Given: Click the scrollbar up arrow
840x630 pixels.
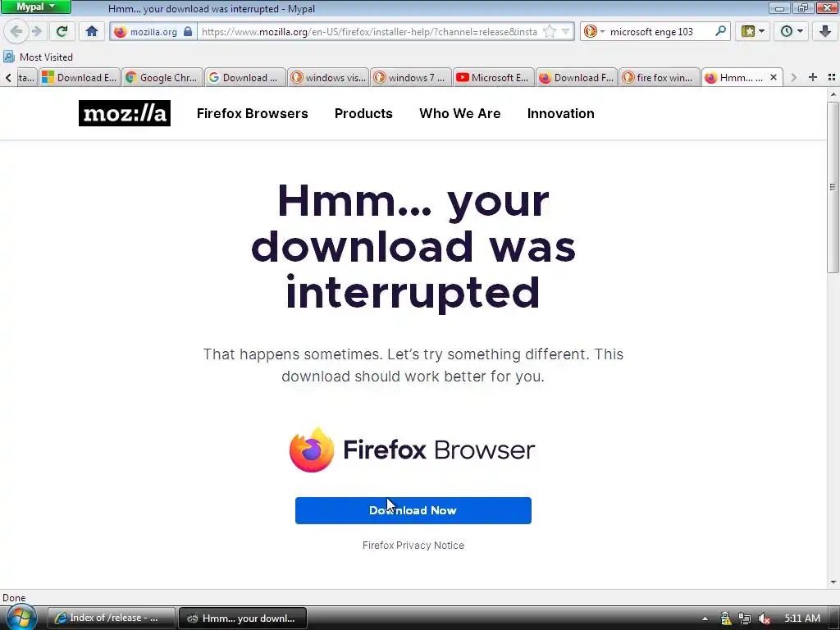Looking at the screenshot, I should pyautogui.click(x=833, y=95).
